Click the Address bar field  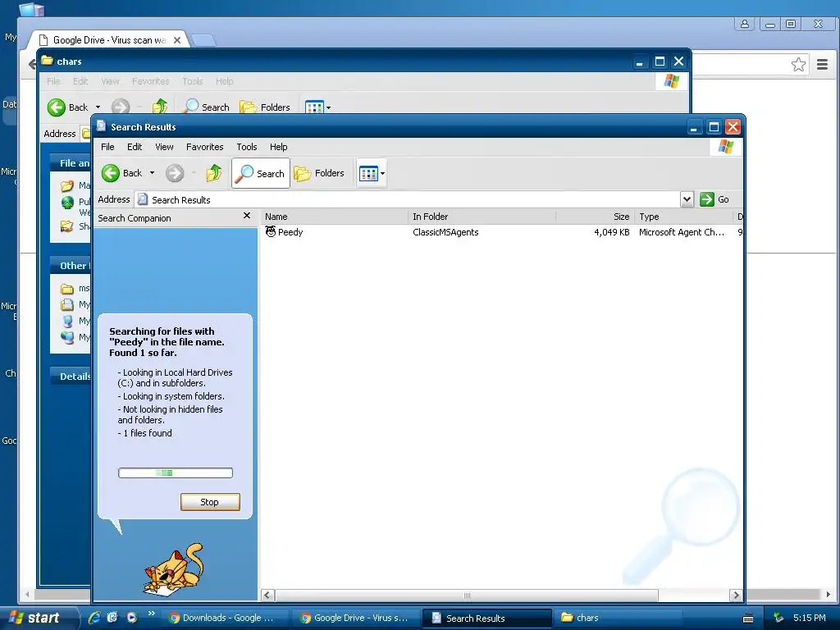(x=408, y=199)
